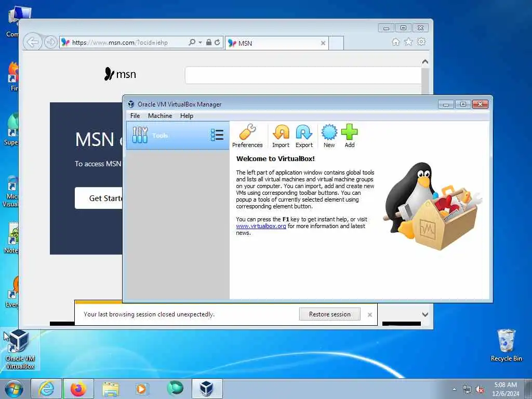Click the VirtualBox title bar cube icon
Screen dimensions: 532x399
(x=131, y=104)
